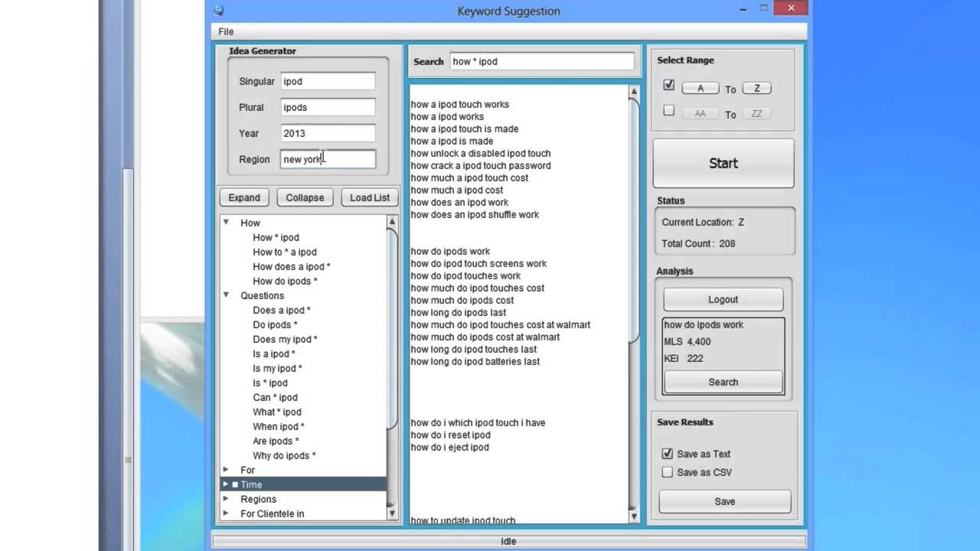This screenshot has width=980, height=551.
Task: Click the tree list scroll up arrow
Action: point(392,221)
